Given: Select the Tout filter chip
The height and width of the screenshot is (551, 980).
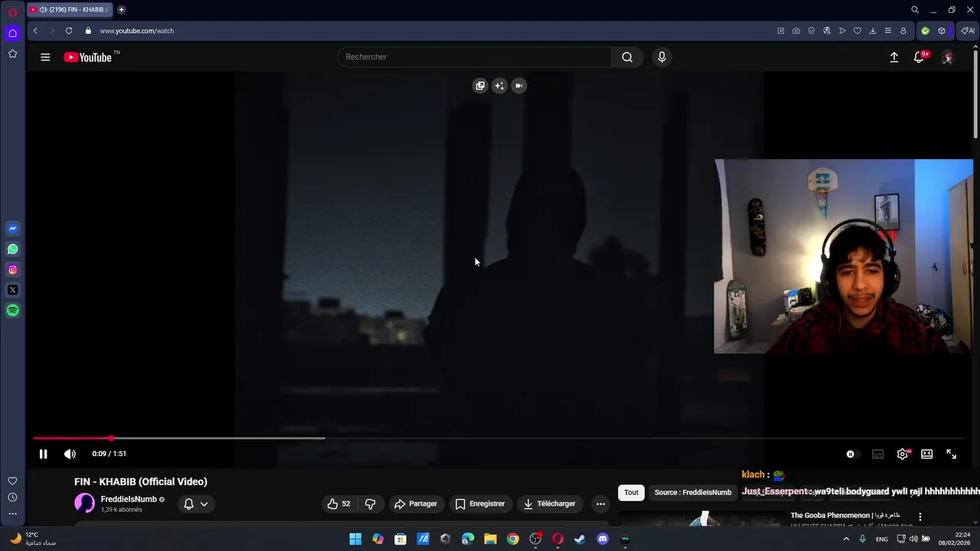Looking at the screenshot, I should point(631,492).
